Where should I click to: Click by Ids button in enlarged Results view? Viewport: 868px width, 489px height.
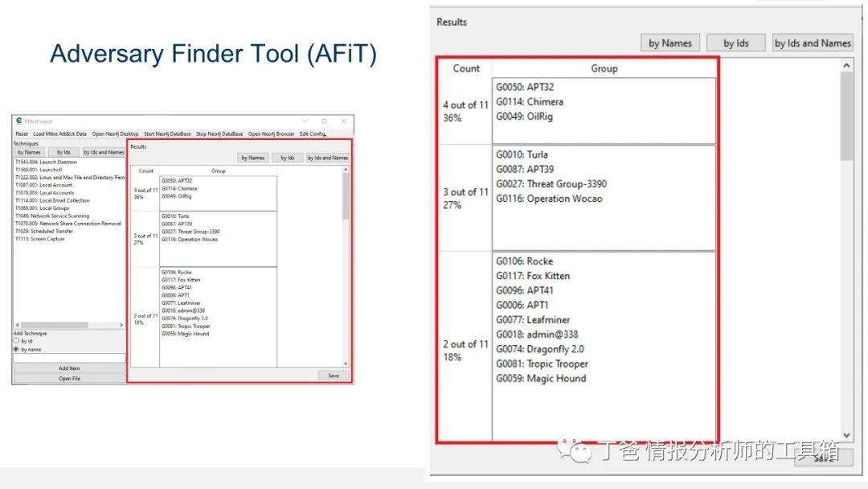[735, 43]
